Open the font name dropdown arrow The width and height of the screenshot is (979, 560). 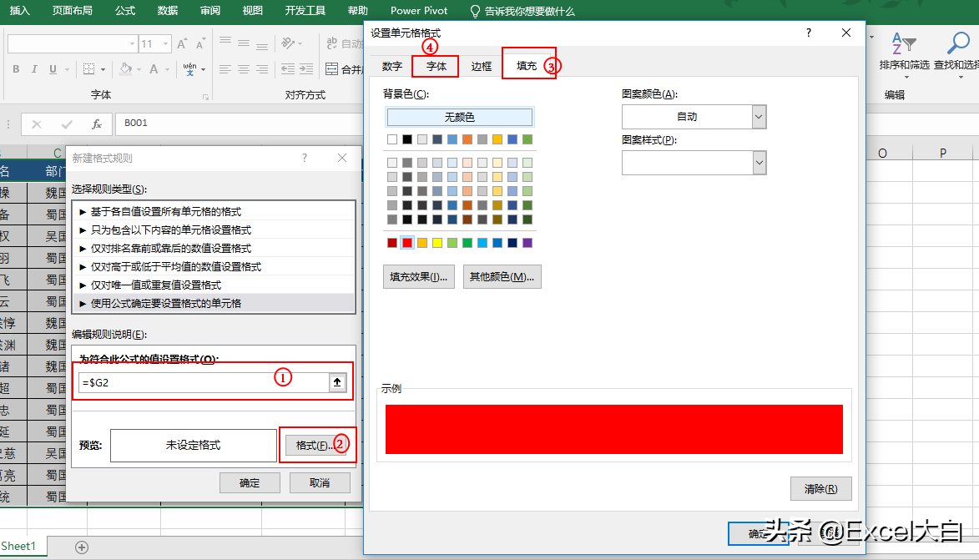(x=133, y=43)
